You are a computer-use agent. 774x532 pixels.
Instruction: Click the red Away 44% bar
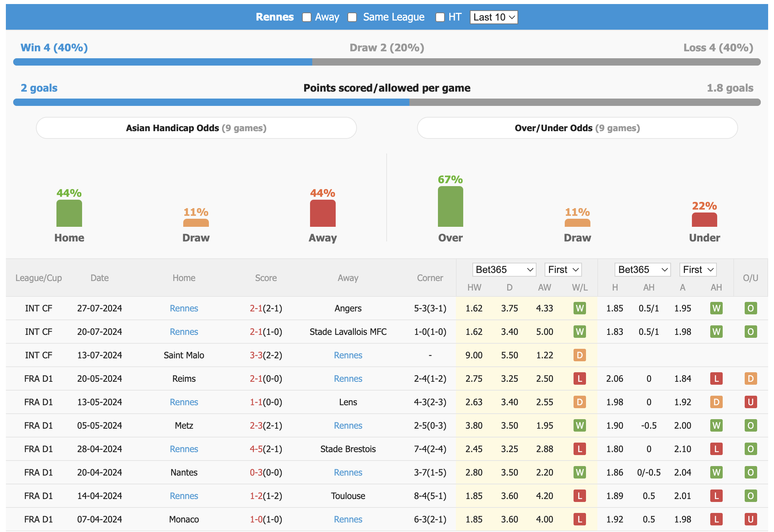point(323,213)
